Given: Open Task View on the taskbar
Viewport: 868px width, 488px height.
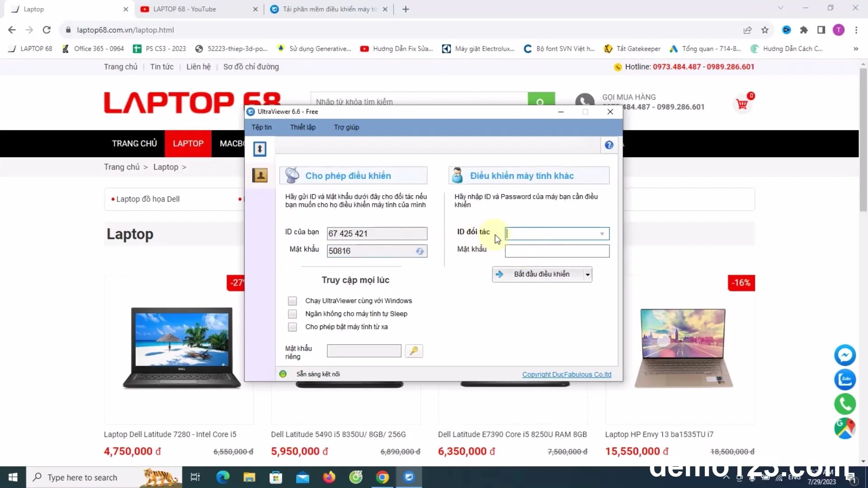Looking at the screenshot, I should click(195, 477).
